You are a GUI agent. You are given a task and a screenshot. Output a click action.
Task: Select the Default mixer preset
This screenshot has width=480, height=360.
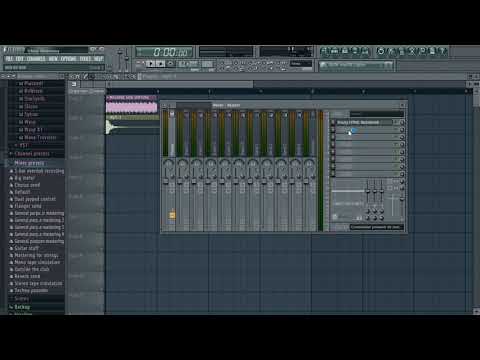pyautogui.click(x=22, y=192)
